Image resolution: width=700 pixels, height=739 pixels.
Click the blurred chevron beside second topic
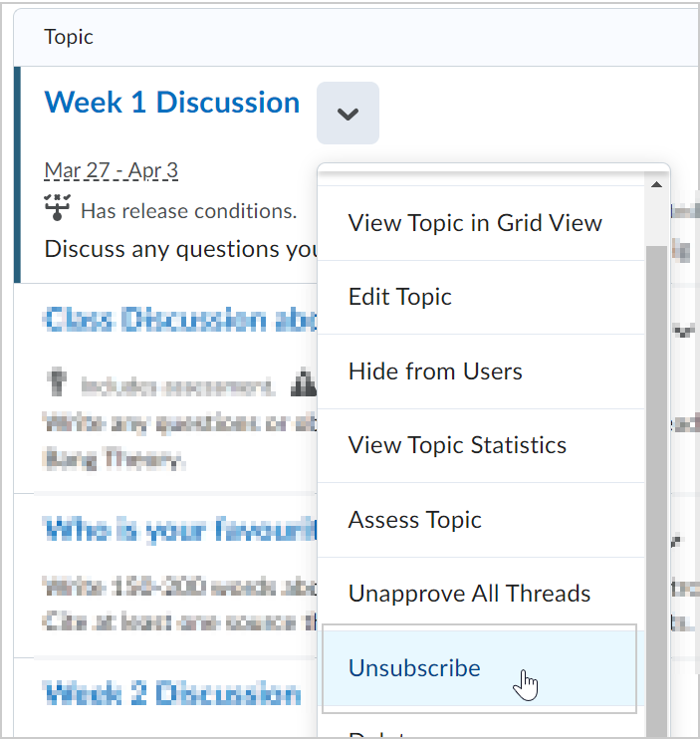click(x=684, y=332)
